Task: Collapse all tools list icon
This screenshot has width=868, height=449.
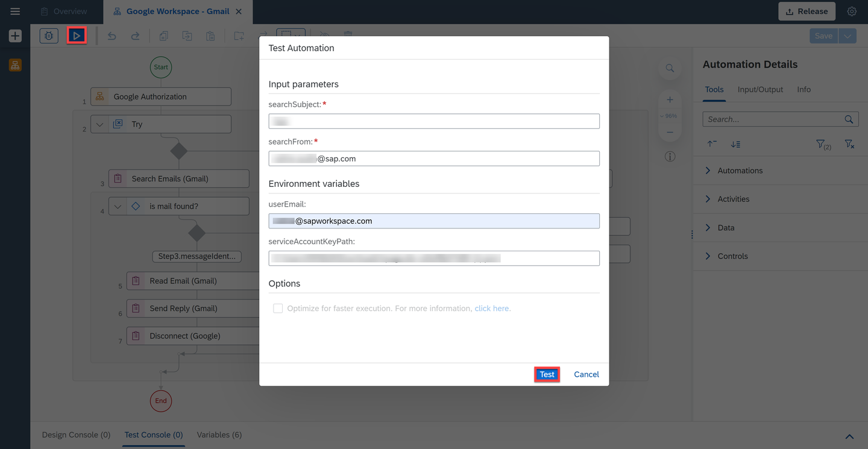Action: click(x=712, y=144)
